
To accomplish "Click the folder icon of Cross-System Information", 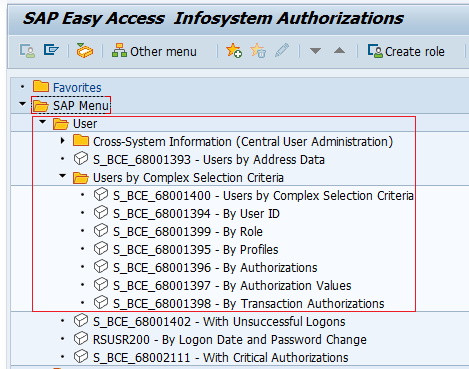I will pos(81,141).
